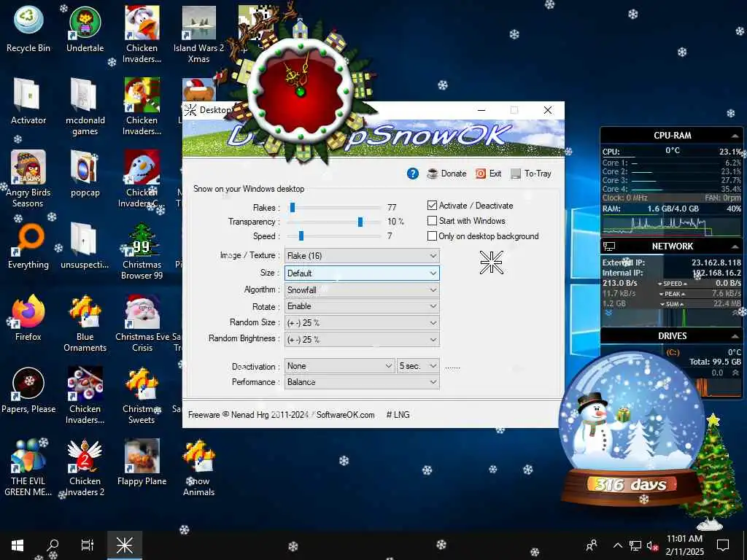Launch Chicken Invaders 2 shortcut
Screen dimensions: 747x560
[85, 468]
